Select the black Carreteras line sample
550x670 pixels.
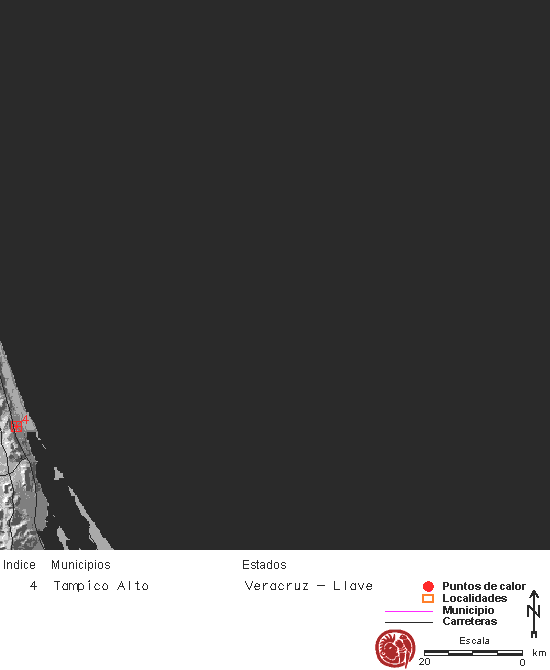pyautogui.click(x=409, y=622)
